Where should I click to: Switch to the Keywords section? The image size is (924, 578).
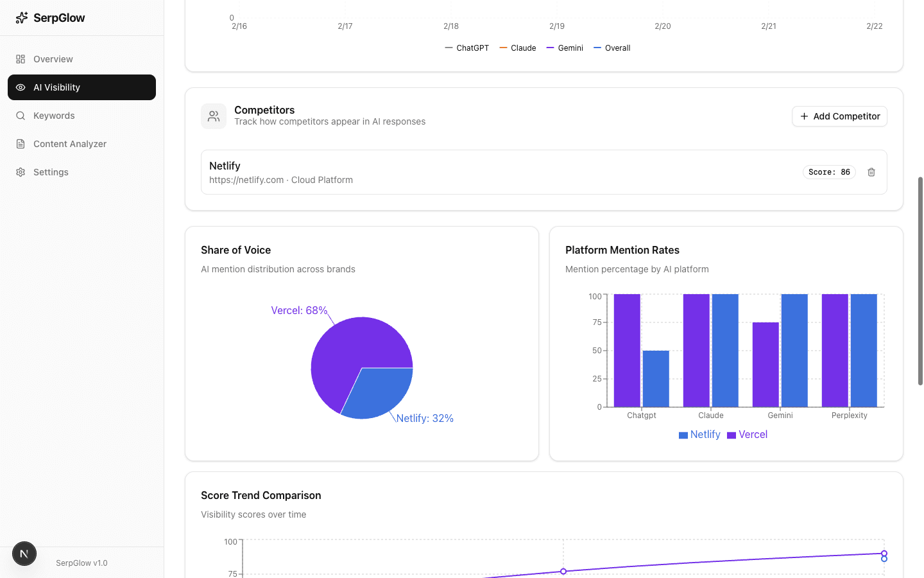(x=54, y=115)
